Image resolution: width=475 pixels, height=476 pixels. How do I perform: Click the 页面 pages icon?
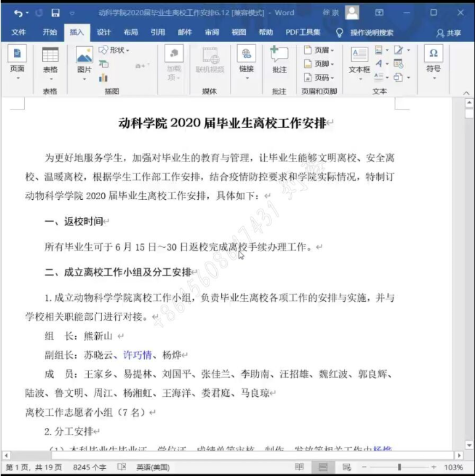pos(17,60)
